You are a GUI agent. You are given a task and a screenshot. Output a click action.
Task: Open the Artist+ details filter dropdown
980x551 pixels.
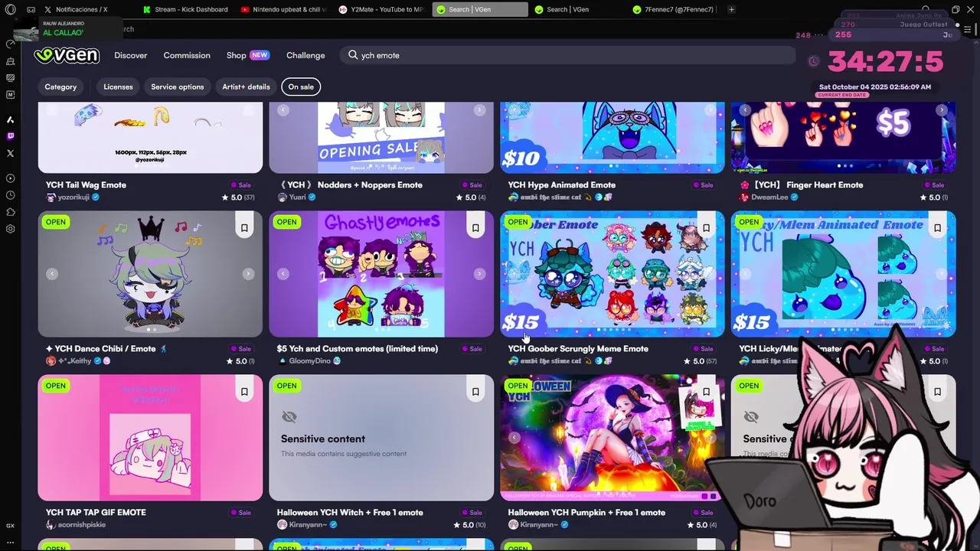[x=246, y=86]
